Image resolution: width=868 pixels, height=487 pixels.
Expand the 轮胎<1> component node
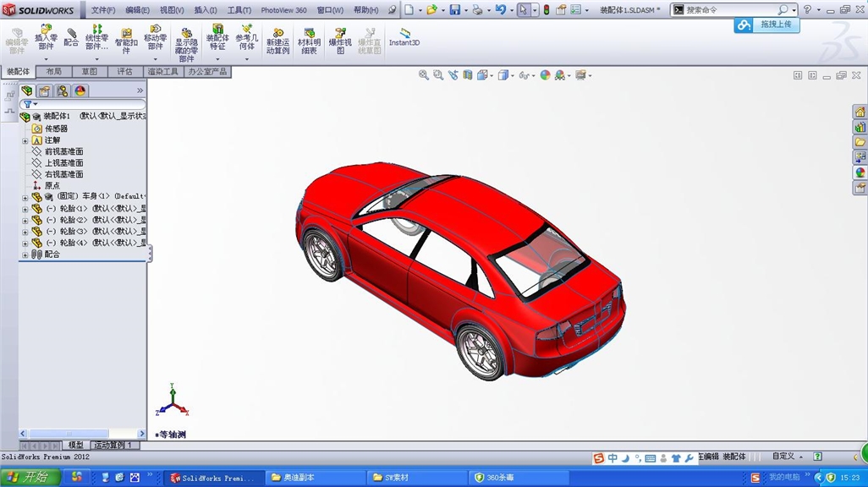(25, 209)
